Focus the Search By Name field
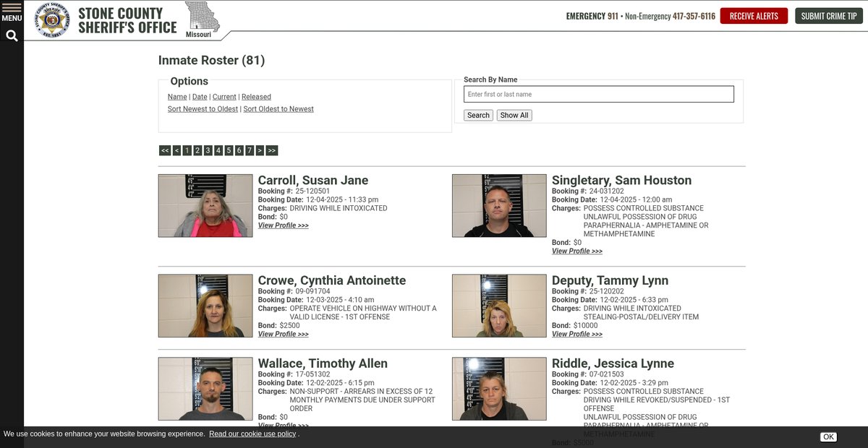This screenshot has width=868, height=448. (x=599, y=94)
